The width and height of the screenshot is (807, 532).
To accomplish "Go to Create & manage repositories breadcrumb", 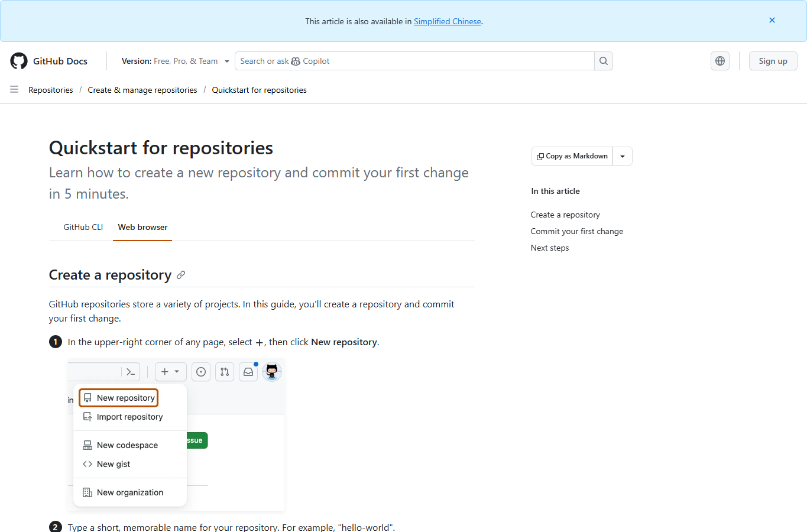I will (x=142, y=90).
